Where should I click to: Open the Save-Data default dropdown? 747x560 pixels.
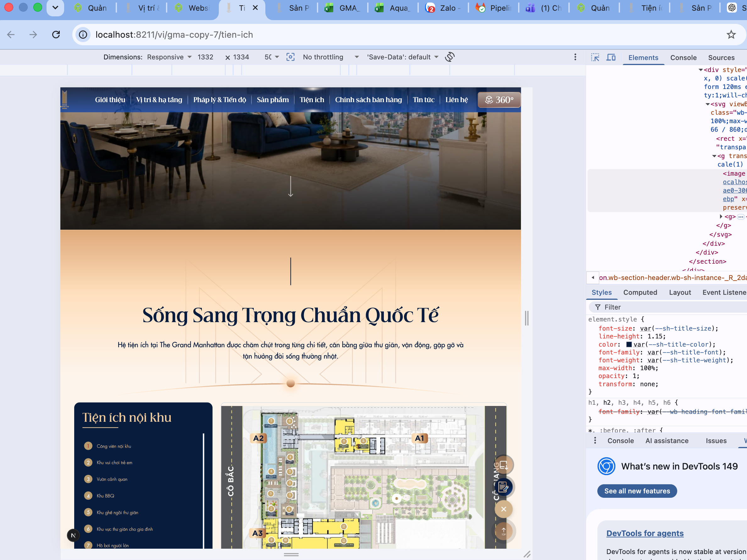tap(402, 57)
